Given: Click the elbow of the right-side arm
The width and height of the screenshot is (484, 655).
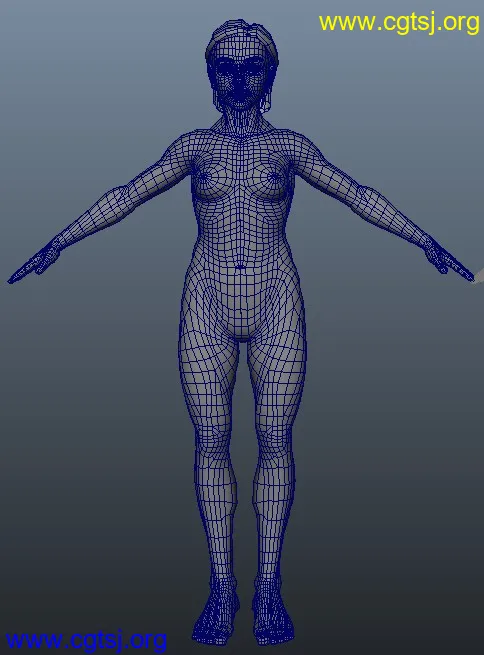Looking at the screenshot, I should tap(363, 196).
